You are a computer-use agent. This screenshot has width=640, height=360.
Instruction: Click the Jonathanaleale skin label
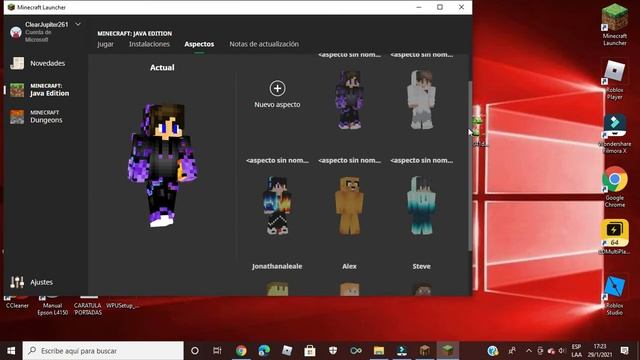(277, 266)
